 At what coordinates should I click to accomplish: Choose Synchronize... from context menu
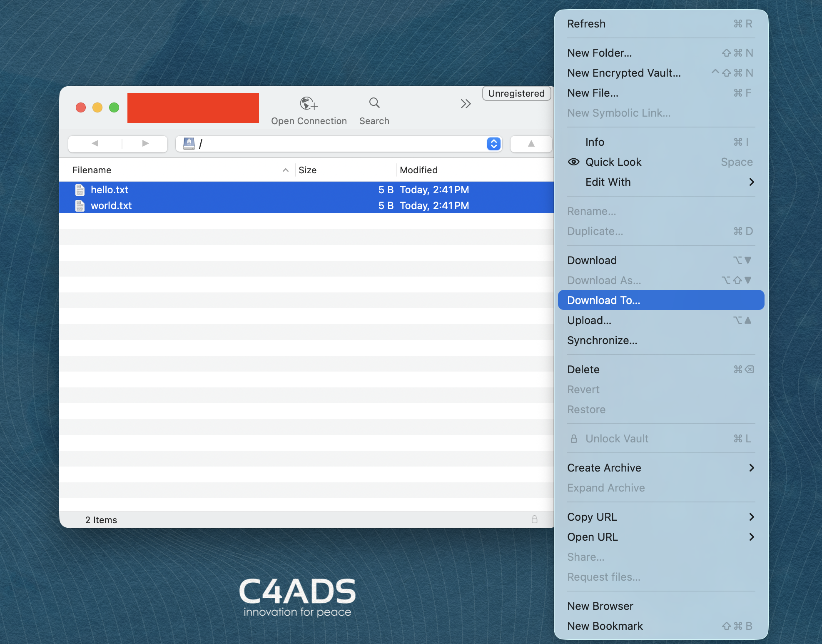[x=602, y=340]
